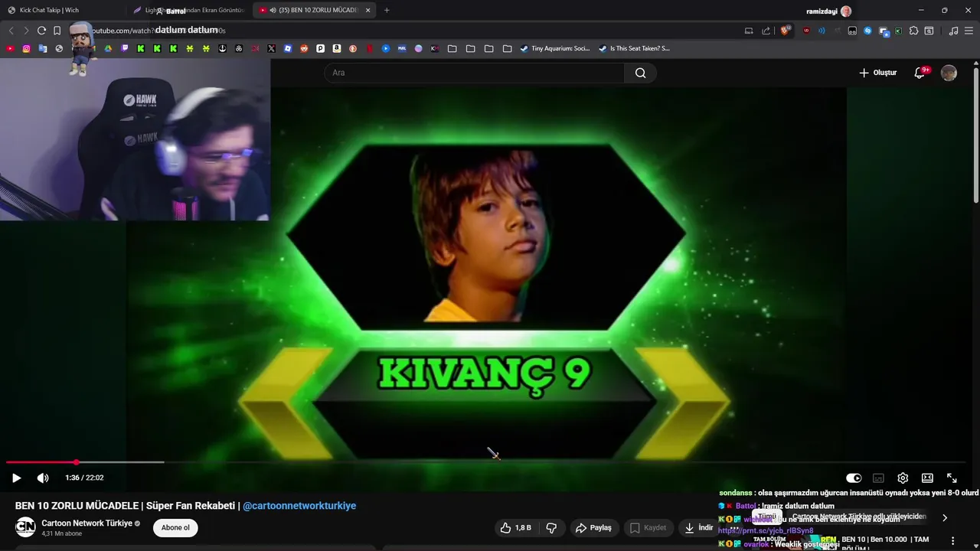Open the Google Drive bookmark icon
The height and width of the screenshot is (551, 980).
click(x=108, y=48)
